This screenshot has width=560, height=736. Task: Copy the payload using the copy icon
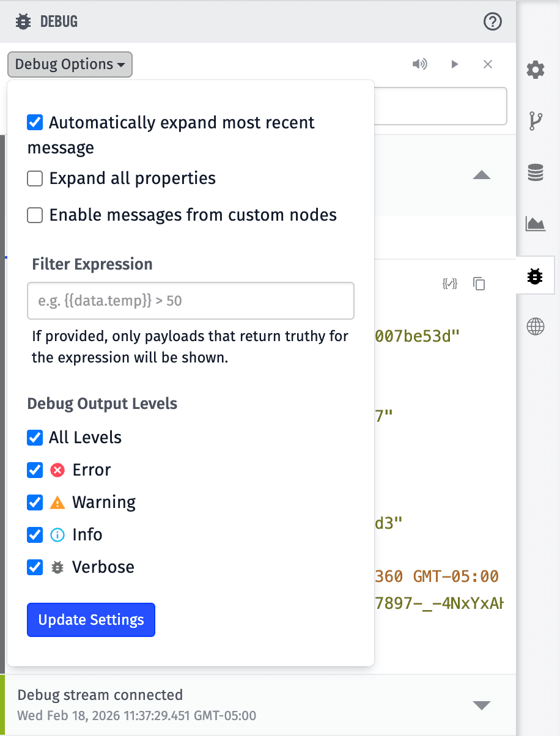click(479, 284)
